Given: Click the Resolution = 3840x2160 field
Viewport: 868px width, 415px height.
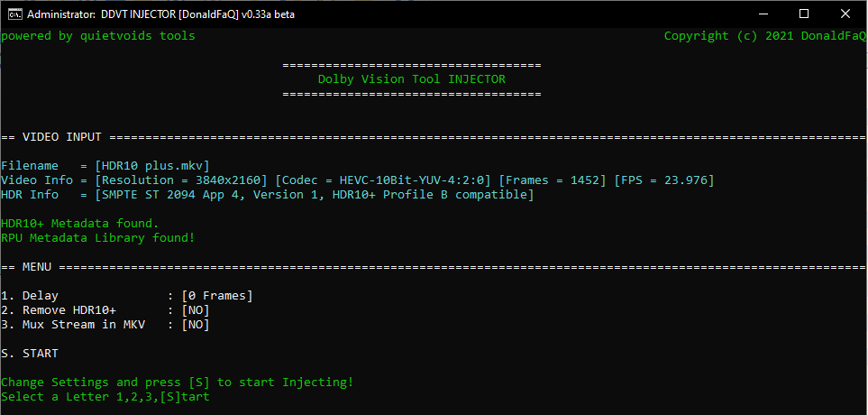Looking at the screenshot, I should click(180, 180).
